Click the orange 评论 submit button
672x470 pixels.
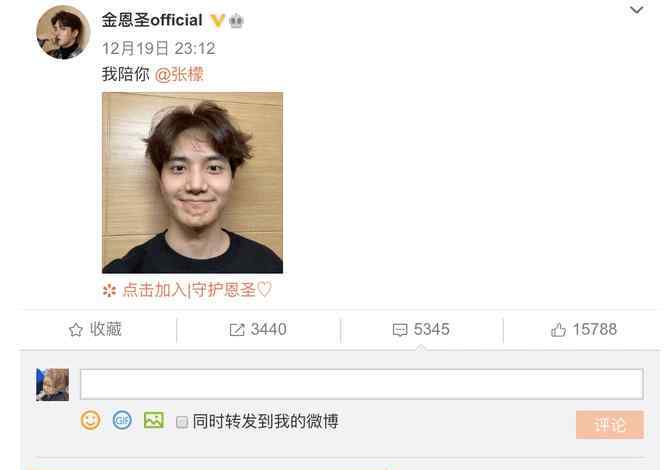[609, 425]
